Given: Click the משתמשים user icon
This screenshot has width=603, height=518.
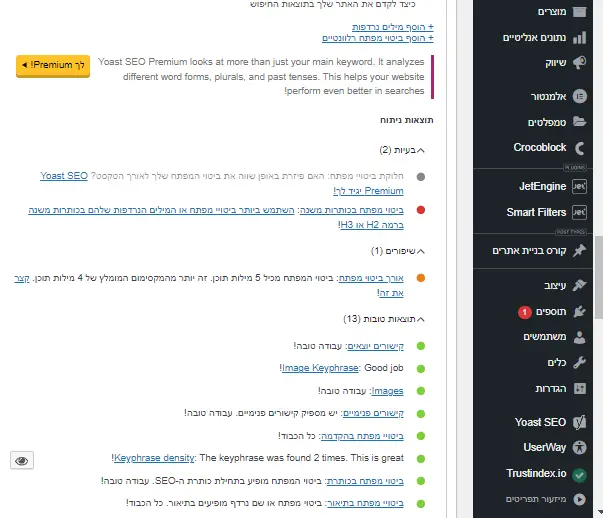Looking at the screenshot, I should [580, 337].
